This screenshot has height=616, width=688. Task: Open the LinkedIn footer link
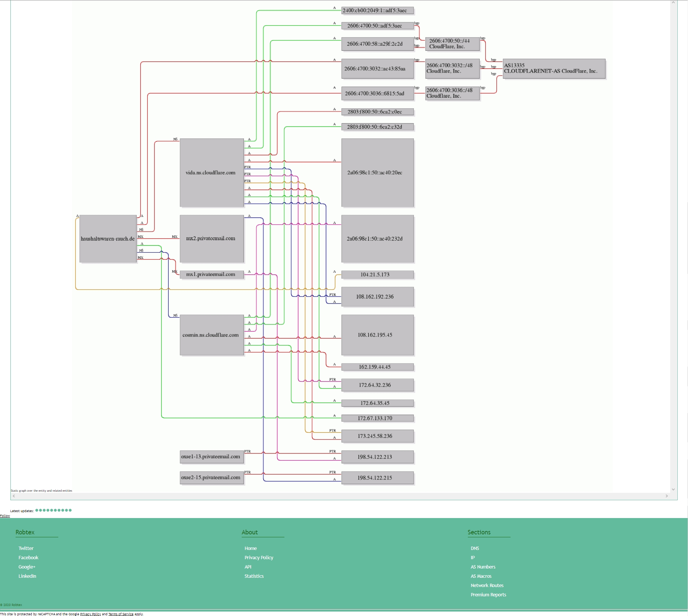pyautogui.click(x=27, y=576)
